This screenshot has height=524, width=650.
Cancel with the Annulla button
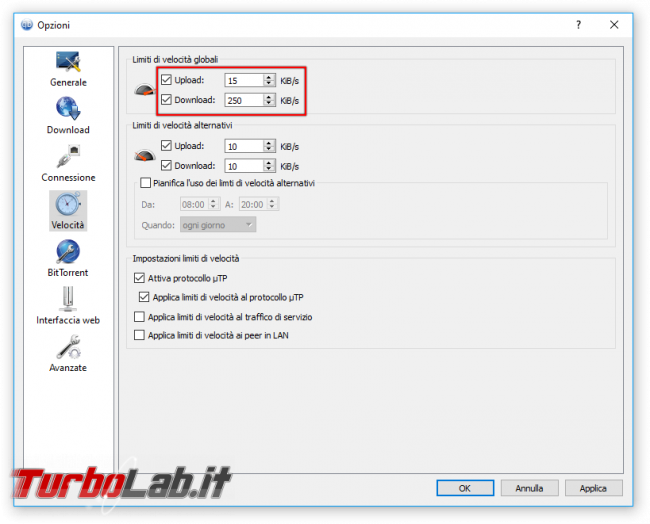tap(529, 488)
